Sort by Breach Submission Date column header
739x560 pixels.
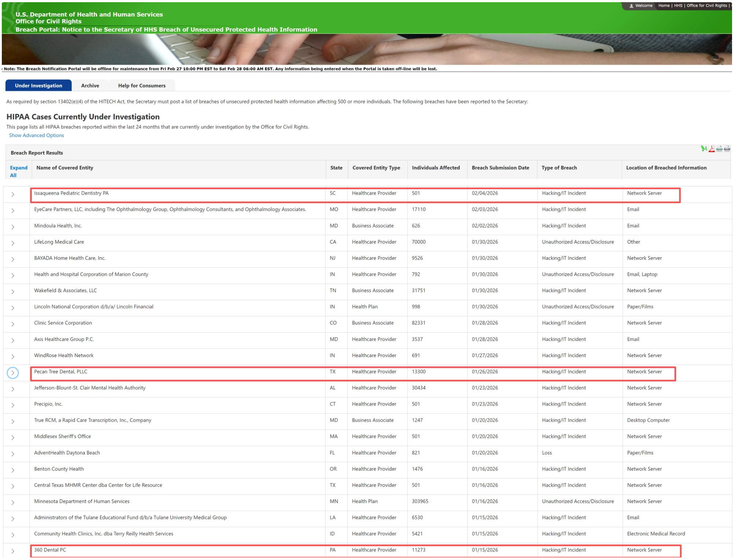point(500,168)
